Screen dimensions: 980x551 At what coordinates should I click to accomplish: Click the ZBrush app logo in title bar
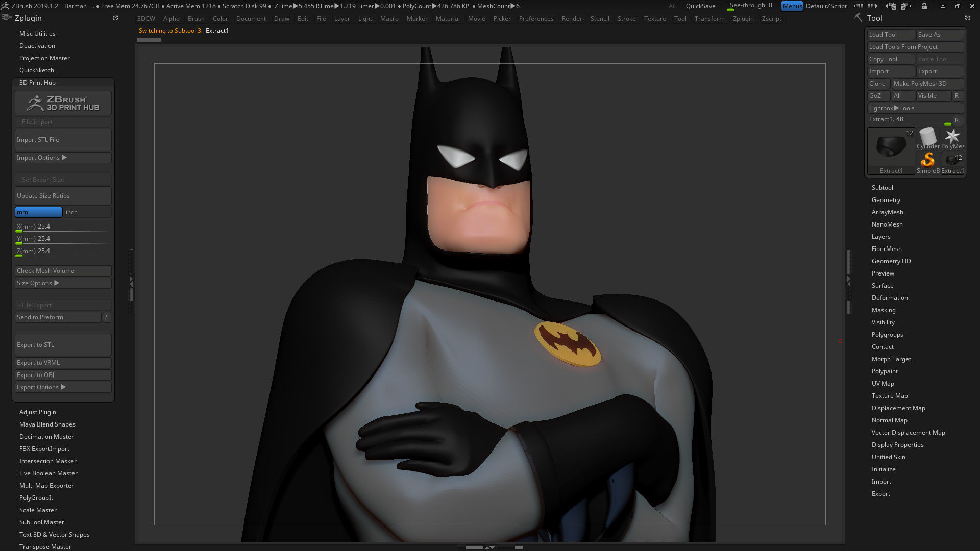tap(5, 6)
